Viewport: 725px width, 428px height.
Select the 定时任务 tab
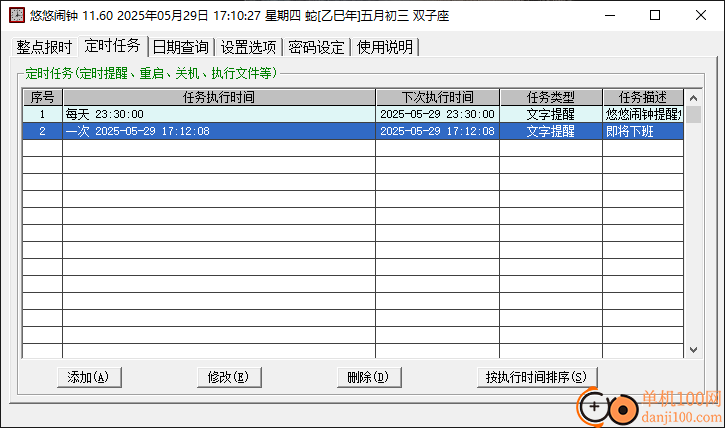[112, 46]
